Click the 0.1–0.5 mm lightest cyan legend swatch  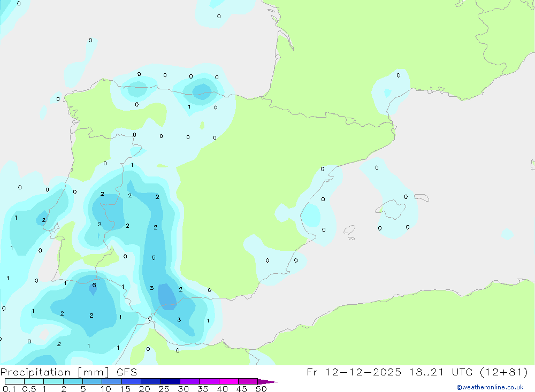tap(14, 381)
